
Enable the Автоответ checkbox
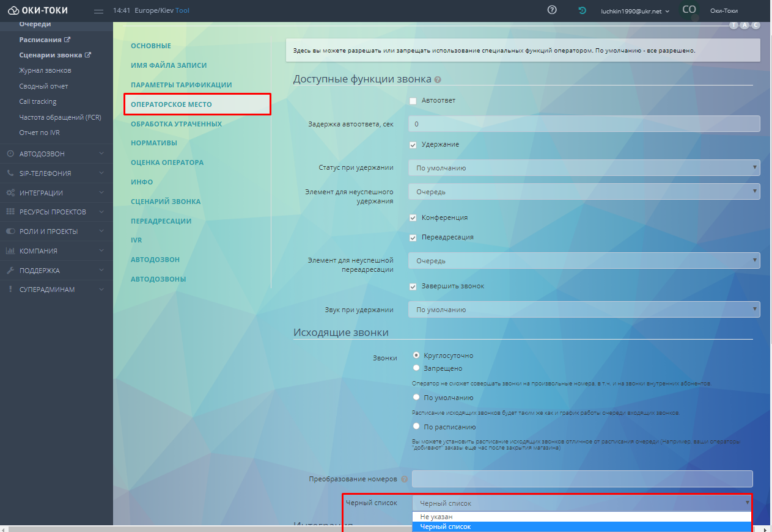point(413,101)
